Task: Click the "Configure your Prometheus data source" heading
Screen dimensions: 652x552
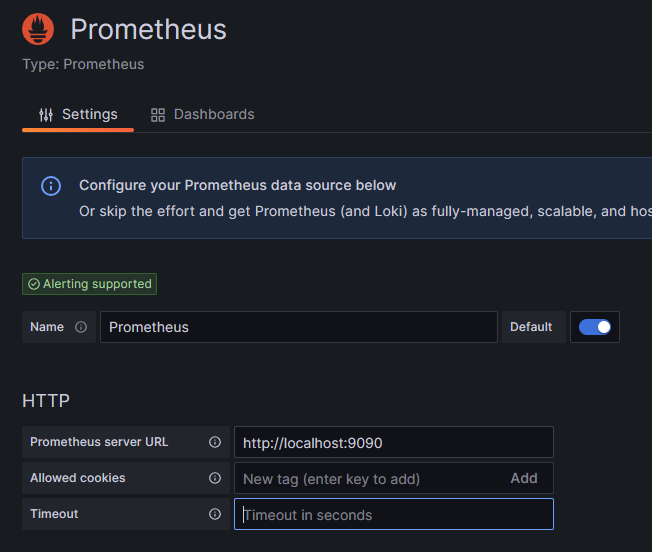Action: [237, 185]
